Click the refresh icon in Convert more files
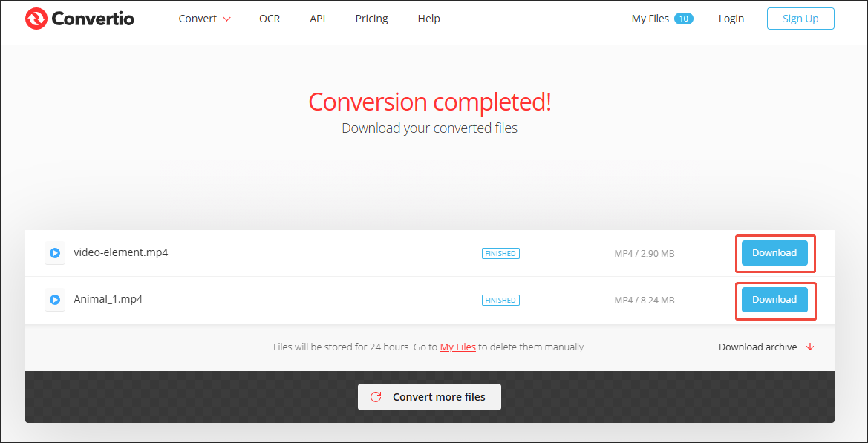The width and height of the screenshot is (868, 443). (x=375, y=397)
